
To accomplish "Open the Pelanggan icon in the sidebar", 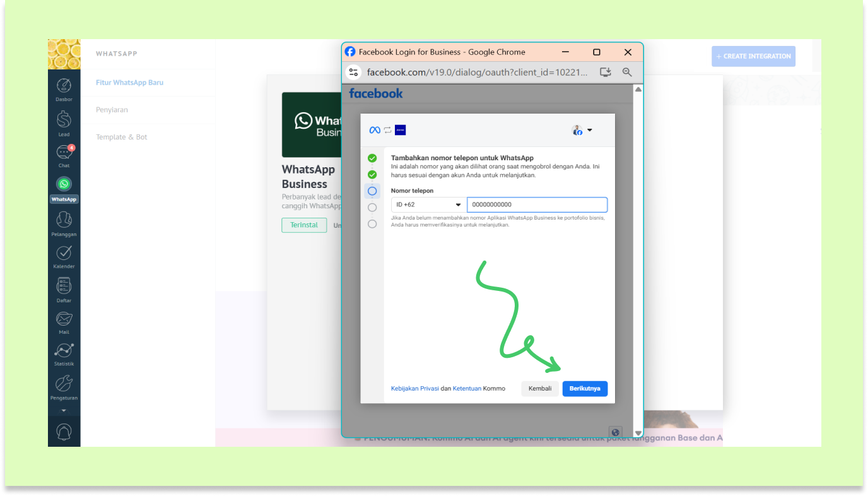I will (x=64, y=220).
